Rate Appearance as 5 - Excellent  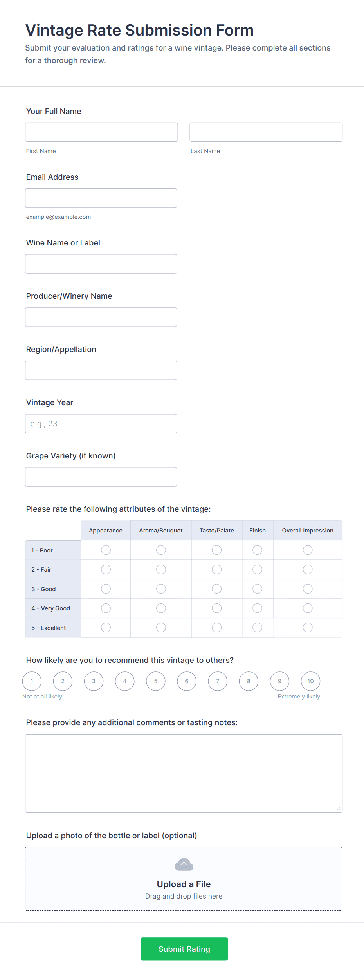click(106, 628)
